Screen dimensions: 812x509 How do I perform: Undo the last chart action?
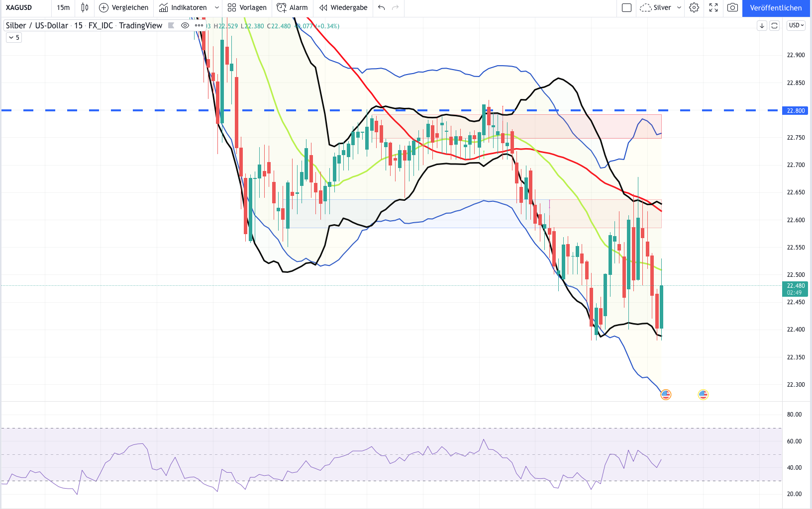tap(382, 7)
